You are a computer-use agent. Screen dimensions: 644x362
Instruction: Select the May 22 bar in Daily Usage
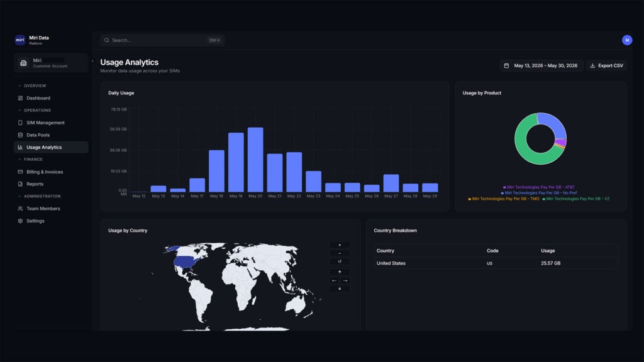[x=294, y=172]
